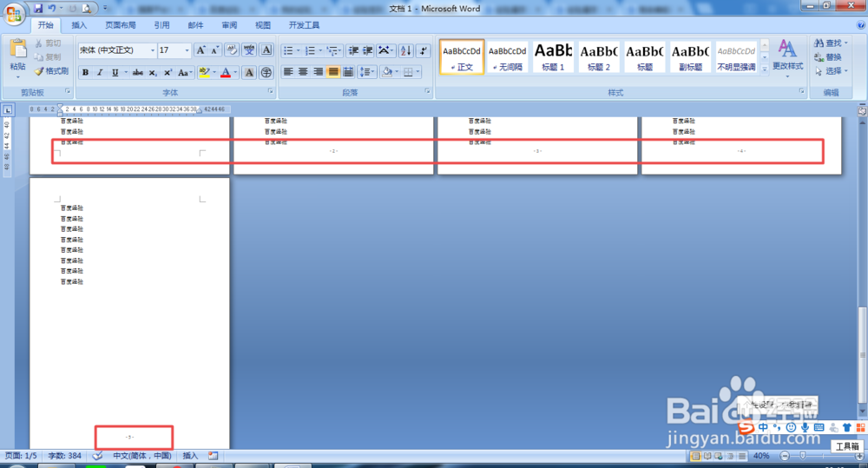Click the Character Shading icon
Viewport: 868px width, 468px height.
tap(249, 73)
